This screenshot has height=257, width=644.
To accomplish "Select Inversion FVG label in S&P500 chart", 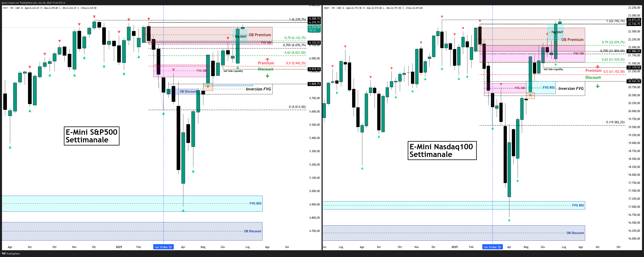I will click(258, 89).
